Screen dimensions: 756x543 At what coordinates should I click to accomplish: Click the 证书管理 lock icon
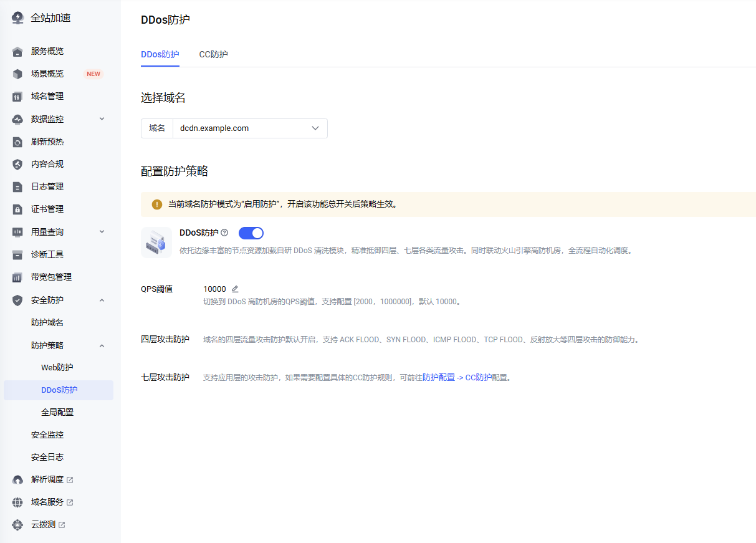(x=17, y=209)
